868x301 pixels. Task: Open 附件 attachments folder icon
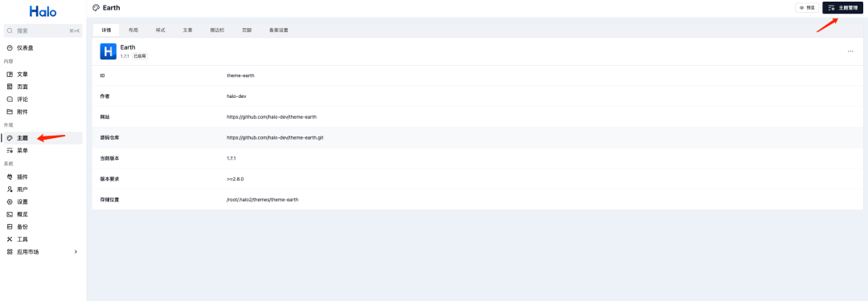click(10, 112)
